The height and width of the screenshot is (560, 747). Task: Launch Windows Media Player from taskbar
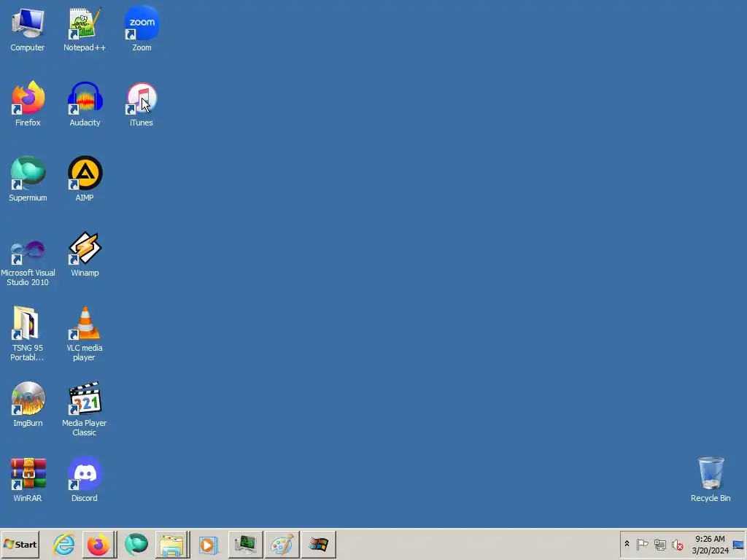[x=208, y=544]
